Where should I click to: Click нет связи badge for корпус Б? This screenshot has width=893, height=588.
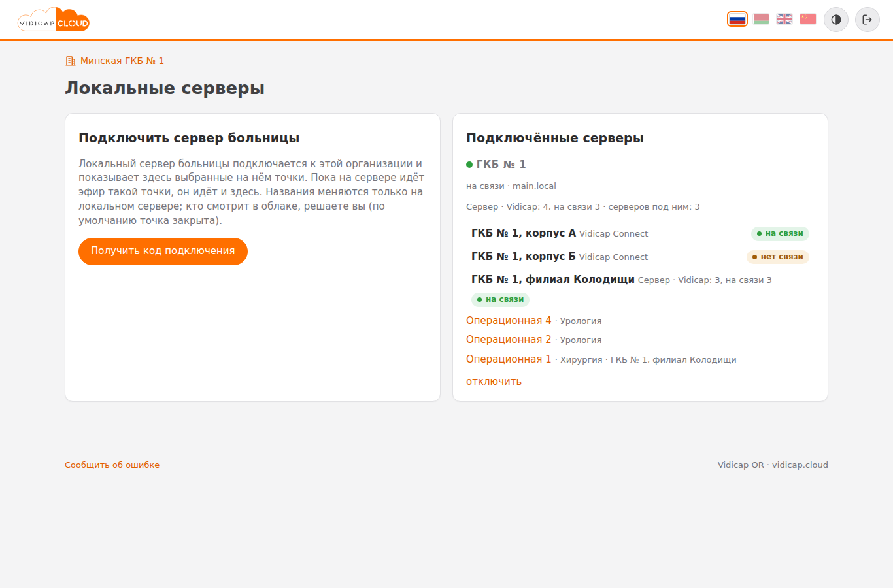pyautogui.click(x=778, y=257)
